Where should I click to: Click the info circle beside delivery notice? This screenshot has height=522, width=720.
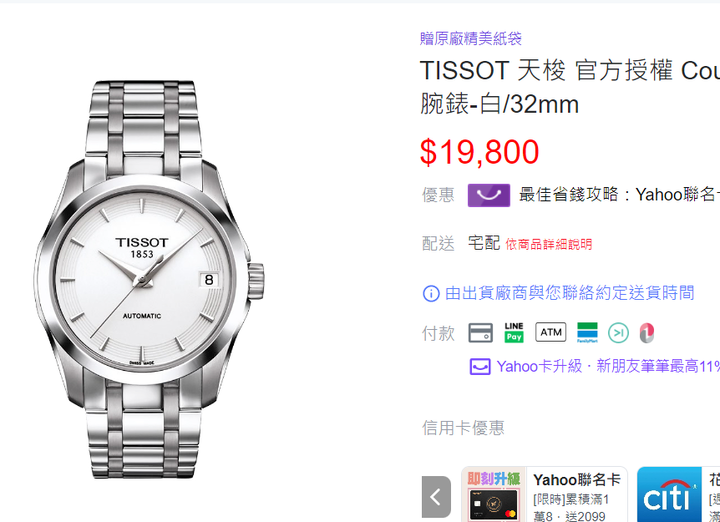coord(431,293)
